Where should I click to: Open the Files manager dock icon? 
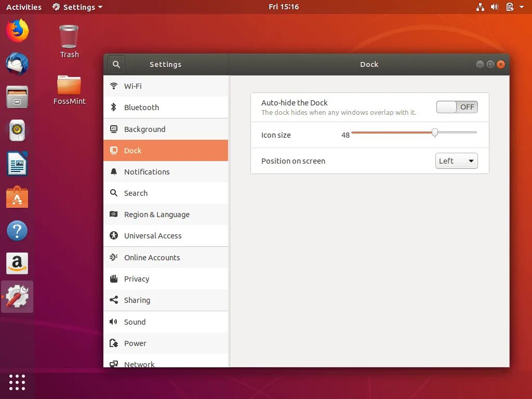coord(17,97)
